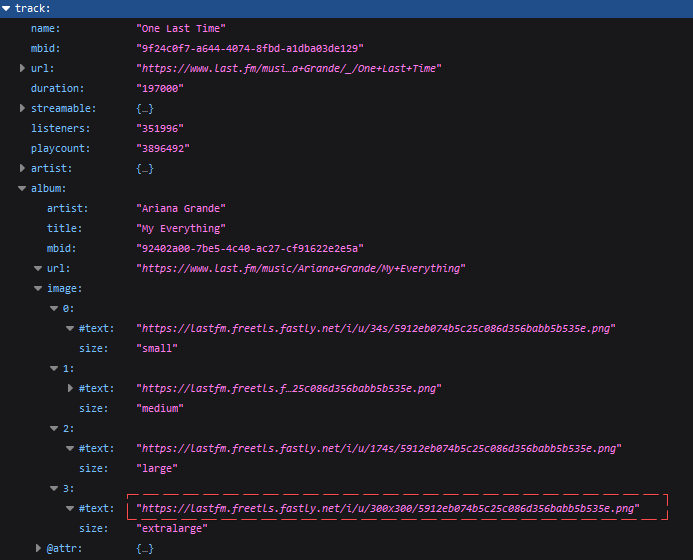Collapse the album url arrow
This screenshot has height=560, width=693.
[38, 268]
